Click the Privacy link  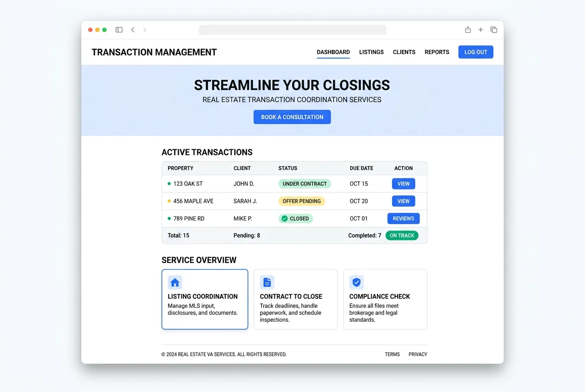417,354
